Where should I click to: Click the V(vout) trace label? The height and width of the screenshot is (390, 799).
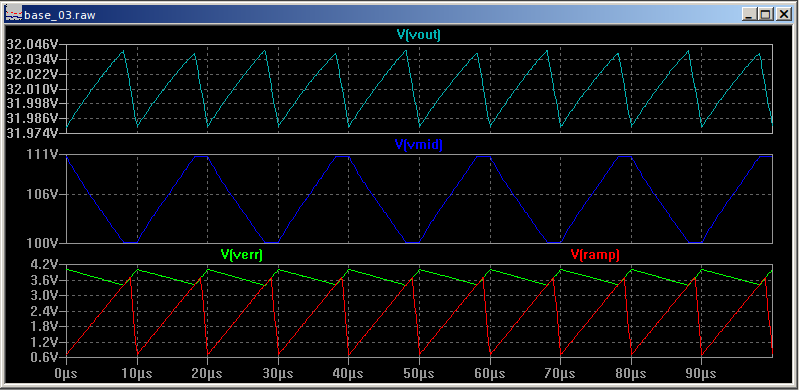(418, 35)
